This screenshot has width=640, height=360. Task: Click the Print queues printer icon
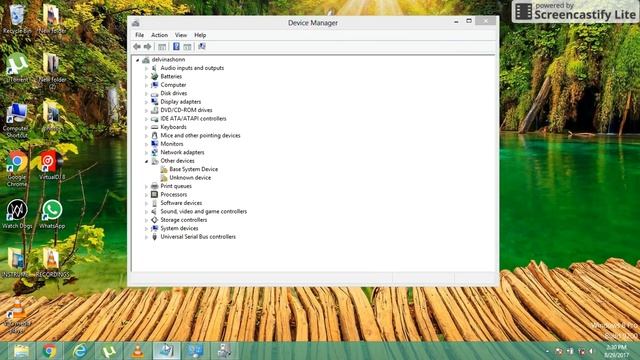(154, 186)
